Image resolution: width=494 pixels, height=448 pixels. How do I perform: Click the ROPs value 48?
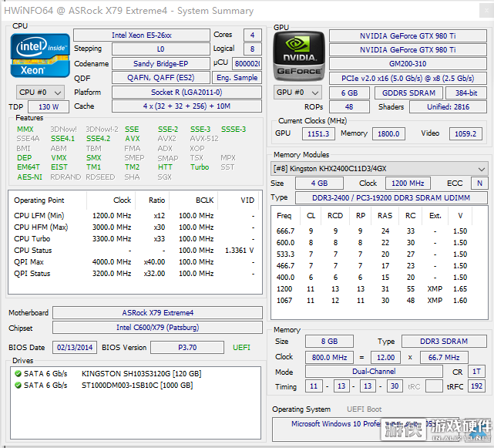coord(349,107)
